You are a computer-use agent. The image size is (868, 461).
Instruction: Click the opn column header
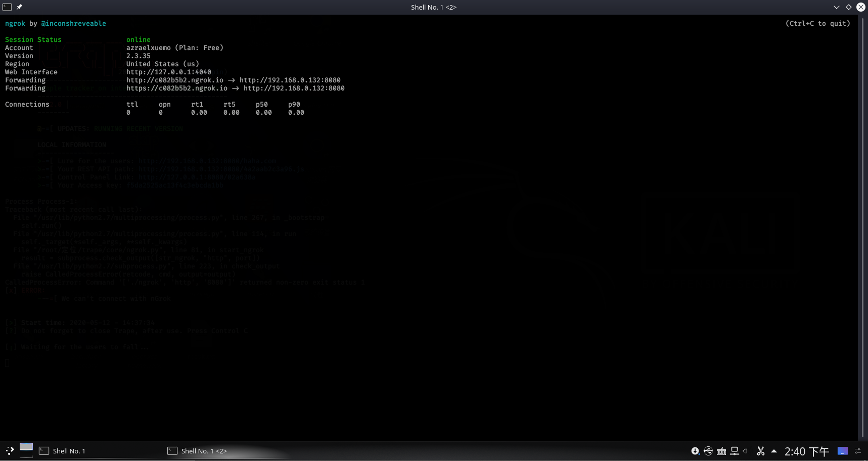tap(165, 105)
